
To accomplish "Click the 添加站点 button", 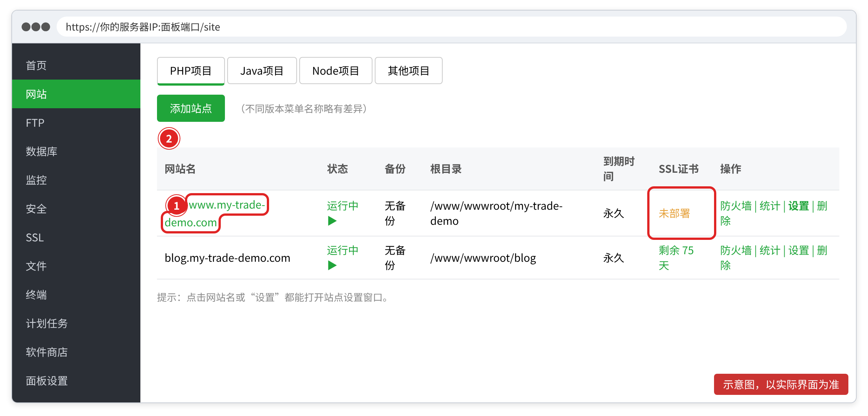I will [x=191, y=108].
